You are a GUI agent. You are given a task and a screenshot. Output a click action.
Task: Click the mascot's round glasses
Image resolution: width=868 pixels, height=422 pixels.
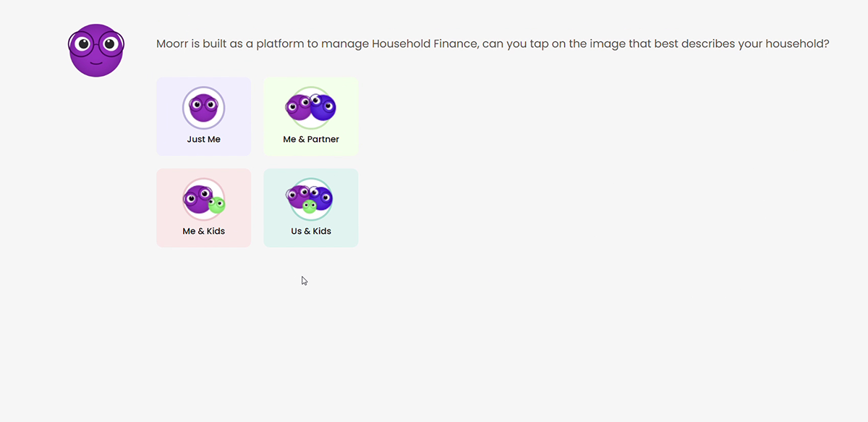pos(96,43)
